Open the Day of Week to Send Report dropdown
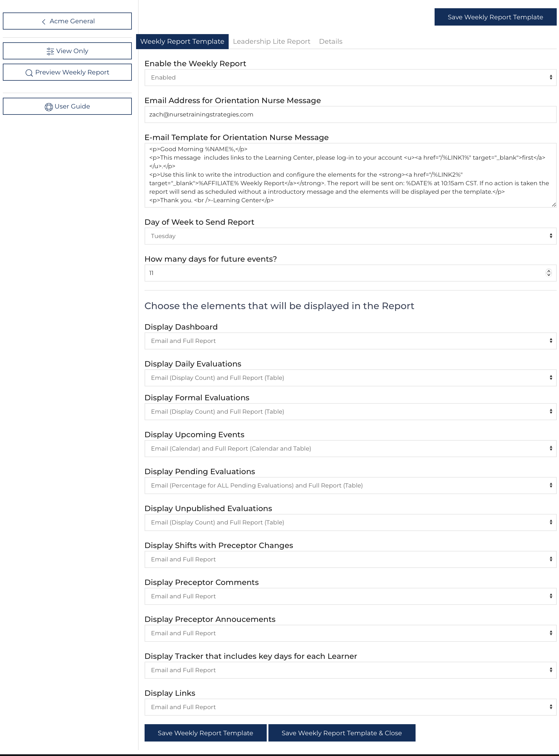The height and width of the screenshot is (756, 559). tap(350, 236)
